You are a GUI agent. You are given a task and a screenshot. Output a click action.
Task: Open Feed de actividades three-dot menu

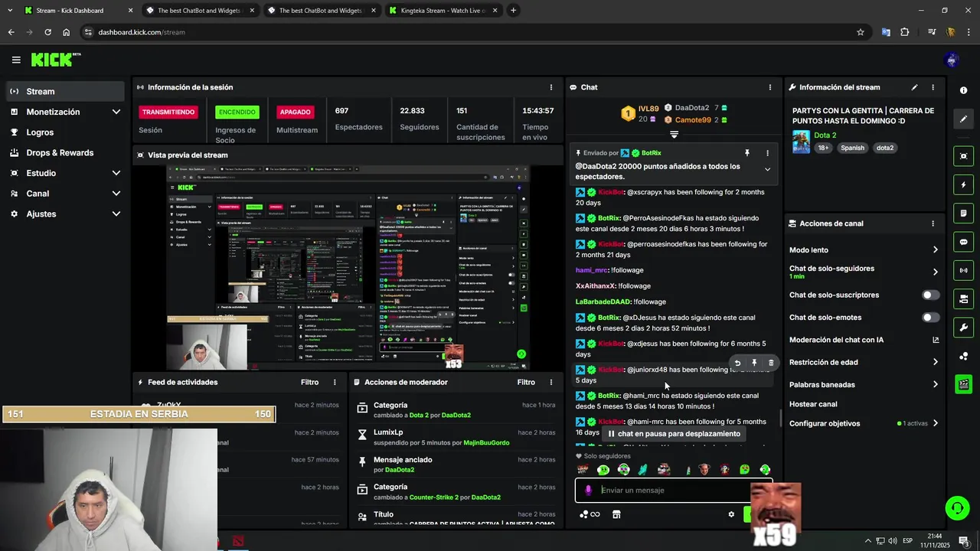point(335,383)
